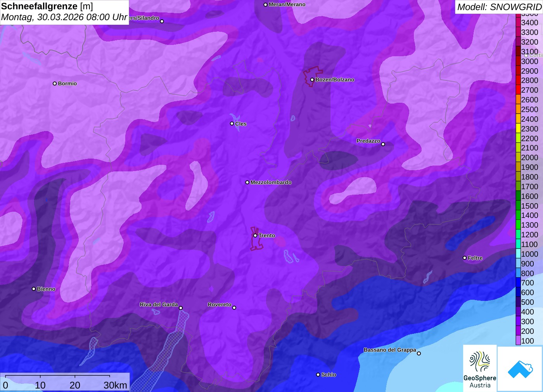Click the 20 mark on the scale bar

pos(75,385)
